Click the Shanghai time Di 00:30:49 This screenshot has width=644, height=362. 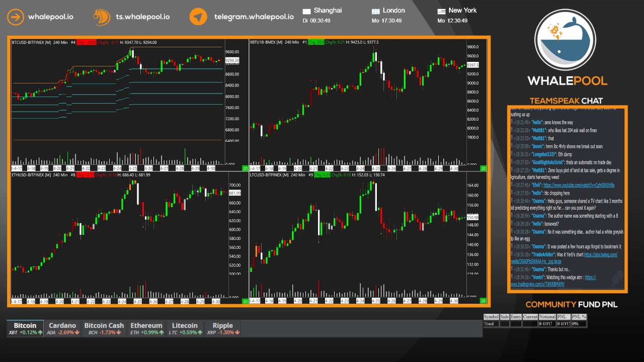click(x=316, y=21)
